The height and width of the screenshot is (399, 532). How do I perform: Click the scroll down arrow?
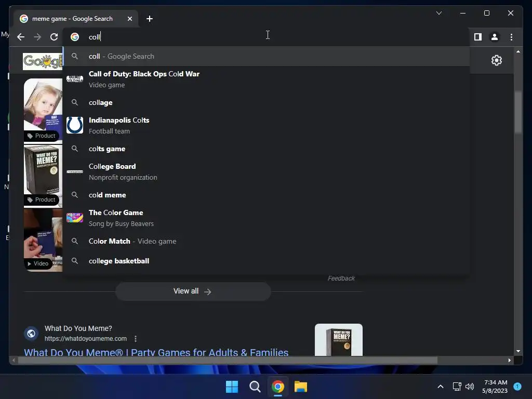(x=518, y=351)
